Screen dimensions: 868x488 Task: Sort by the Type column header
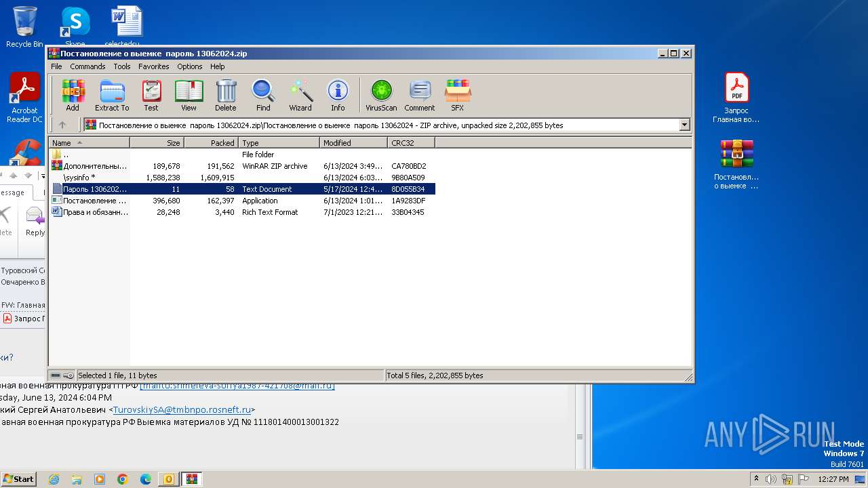pyautogui.click(x=279, y=143)
